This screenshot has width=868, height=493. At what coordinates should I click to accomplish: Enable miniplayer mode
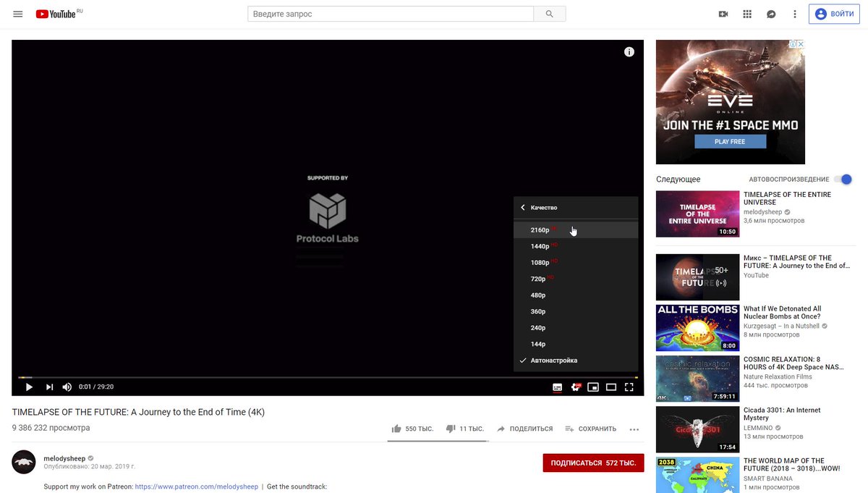(593, 387)
